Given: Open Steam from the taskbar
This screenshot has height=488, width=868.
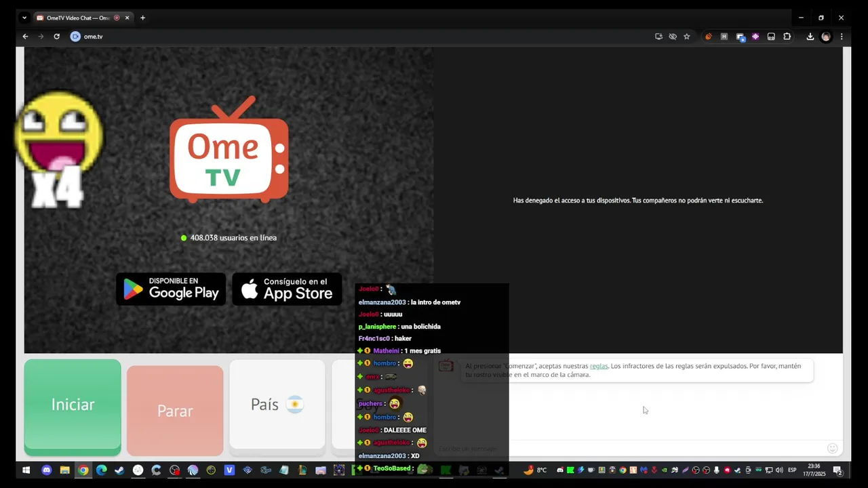Looking at the screenshot, I should (x=119, y=470).
